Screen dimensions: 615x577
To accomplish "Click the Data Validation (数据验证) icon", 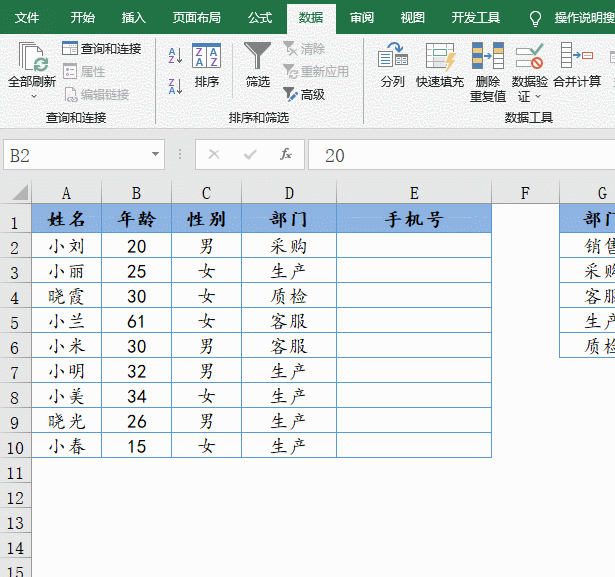I will point(529,56).
